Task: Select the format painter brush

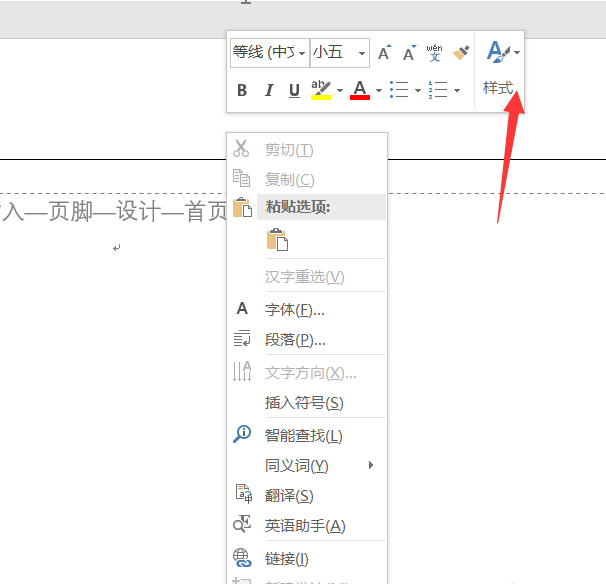Action: pyautogui.click(x=461, y=53)
